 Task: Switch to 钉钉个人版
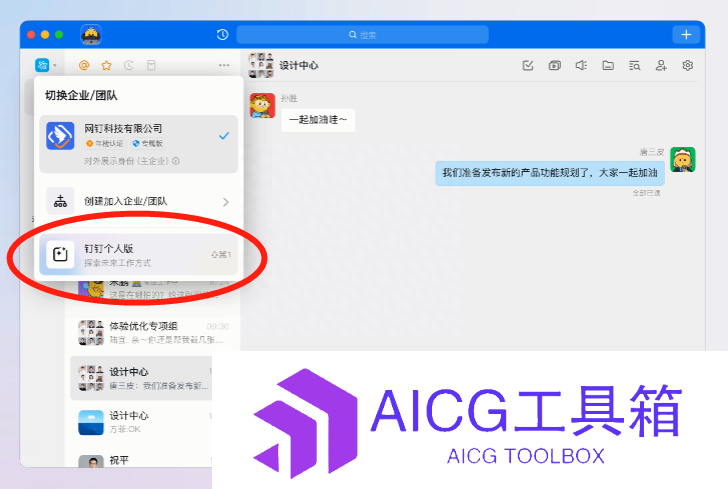138,254
